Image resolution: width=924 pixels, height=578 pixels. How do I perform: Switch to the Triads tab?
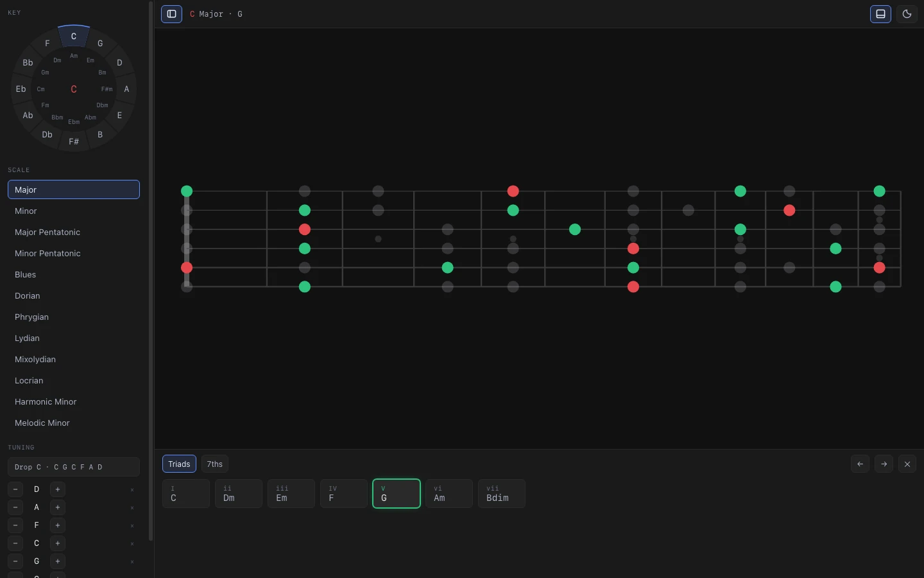(x=179, y=464)
